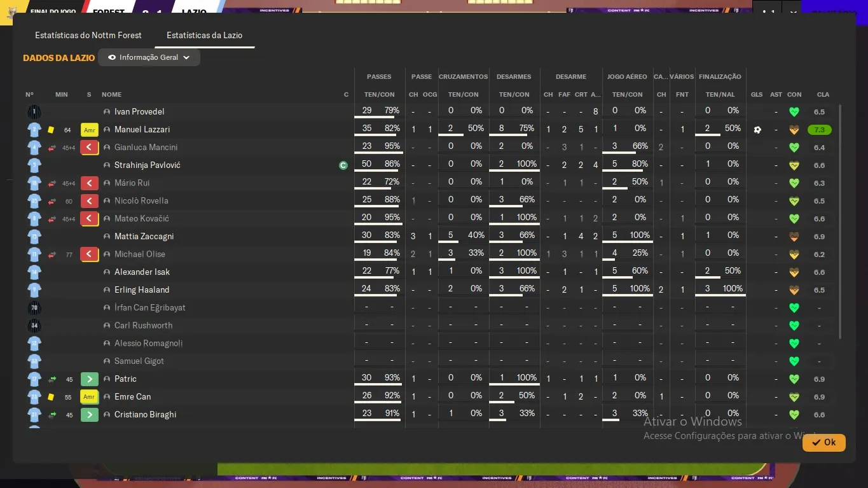
Task: Open Mattia Zaccagni's player profile
Action: coord(144,237)
